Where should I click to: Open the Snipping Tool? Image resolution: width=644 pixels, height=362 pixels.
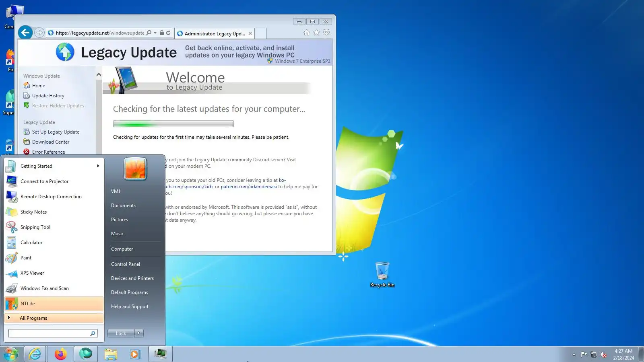click(54, 227)
